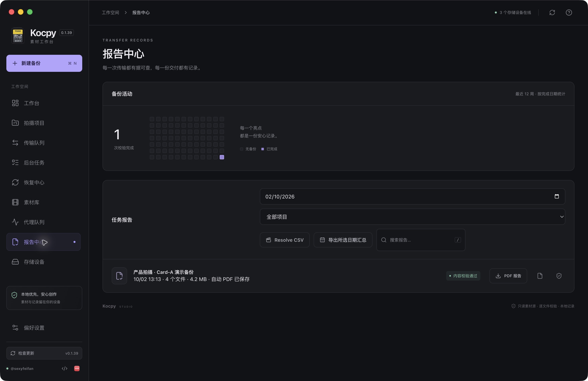This screenshot has height=381, width=588.
Task: Click the 本地优先，安心创作 card
Action: [44, 298]
